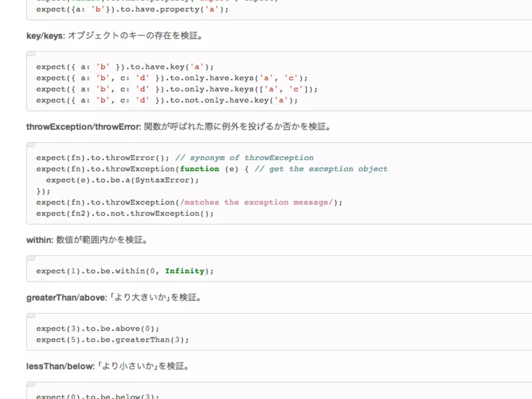Click the green function keyword
Image resolution: width=532 pixels, height=399 pixels.
(x=199, y=169)
